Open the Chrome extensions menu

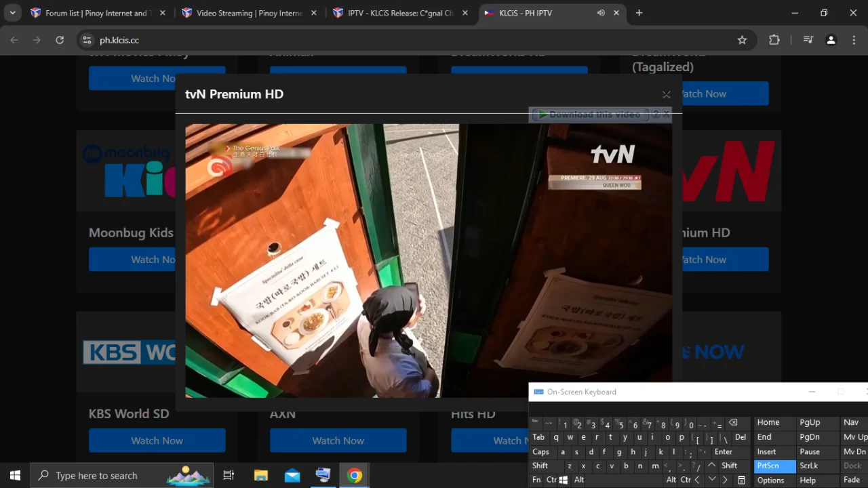(774, 40)
